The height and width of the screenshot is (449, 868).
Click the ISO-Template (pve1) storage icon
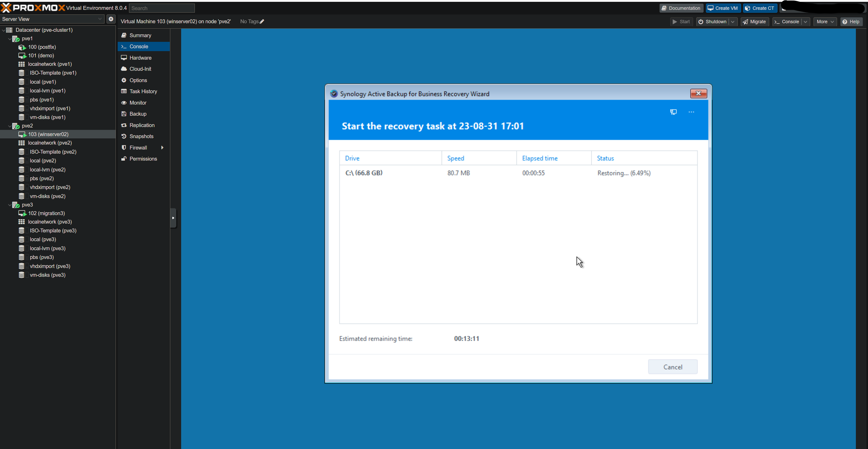tap(22, 73)
